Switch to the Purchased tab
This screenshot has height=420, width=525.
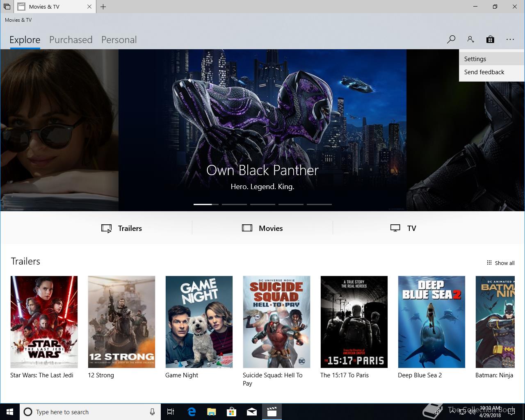pyautogui.click(x=71, y=40)
